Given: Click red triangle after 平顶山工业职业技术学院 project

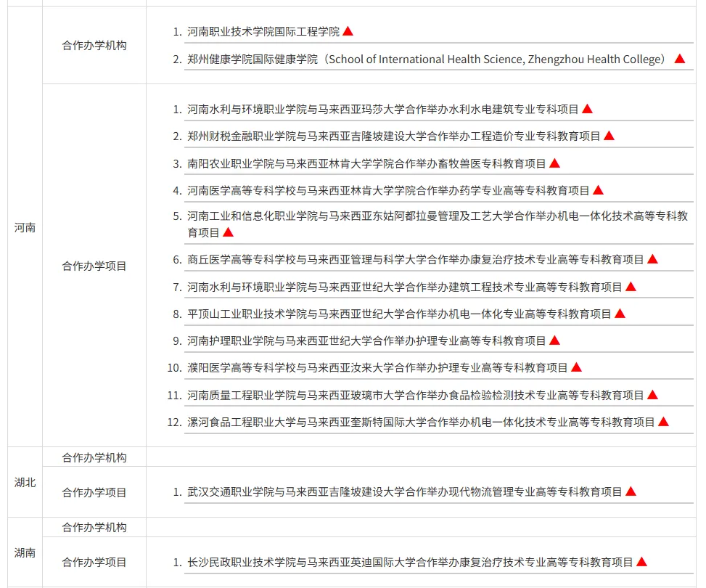Looking at the screenshot, I should [620, 313].
